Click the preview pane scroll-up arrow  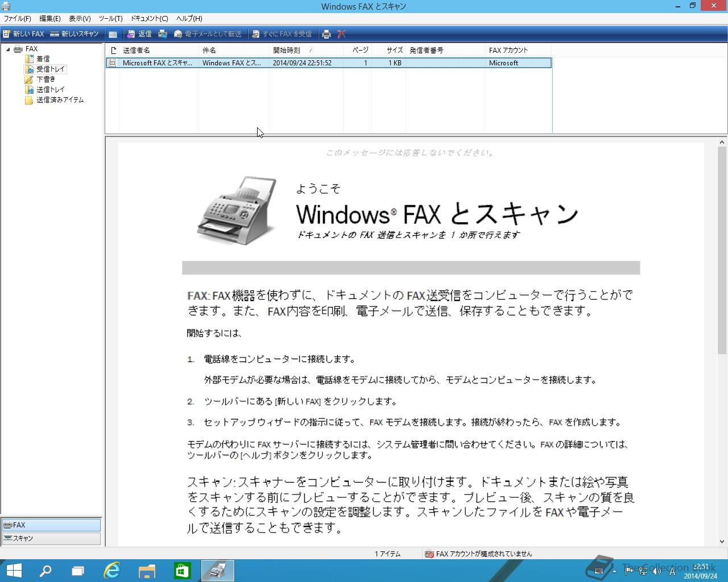click(722, 143)
